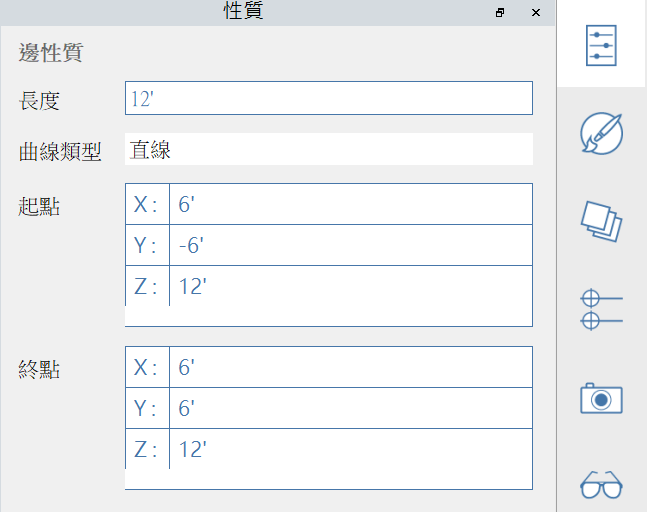Open the Materials paintbrush panel icon
The height and width of the screenshot is (512, 647).
point(602,133)
